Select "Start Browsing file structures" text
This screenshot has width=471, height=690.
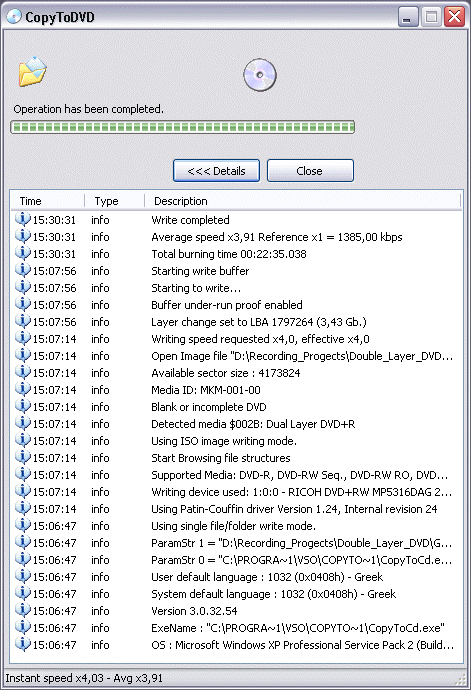[x=221, y=458]
